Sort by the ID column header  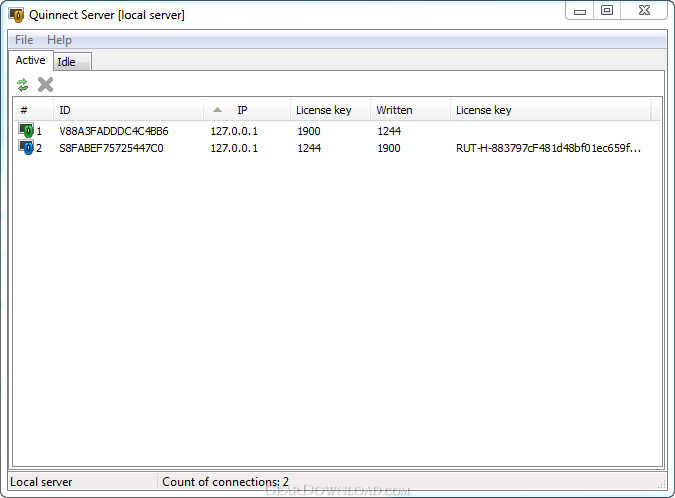click(x=128, y=110)
